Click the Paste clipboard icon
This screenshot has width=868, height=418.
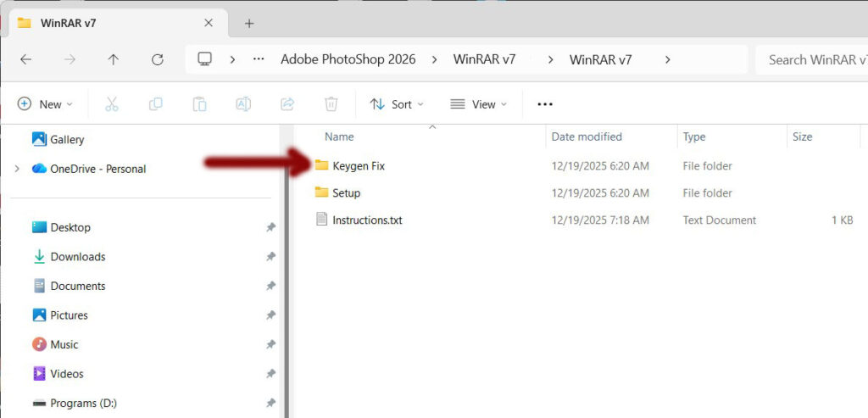pos(199,104)
